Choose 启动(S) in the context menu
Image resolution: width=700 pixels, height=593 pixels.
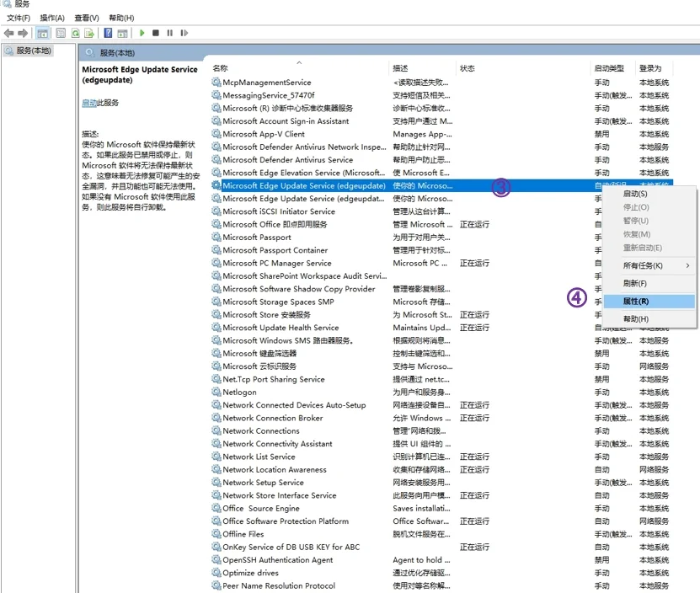(649, 194)
